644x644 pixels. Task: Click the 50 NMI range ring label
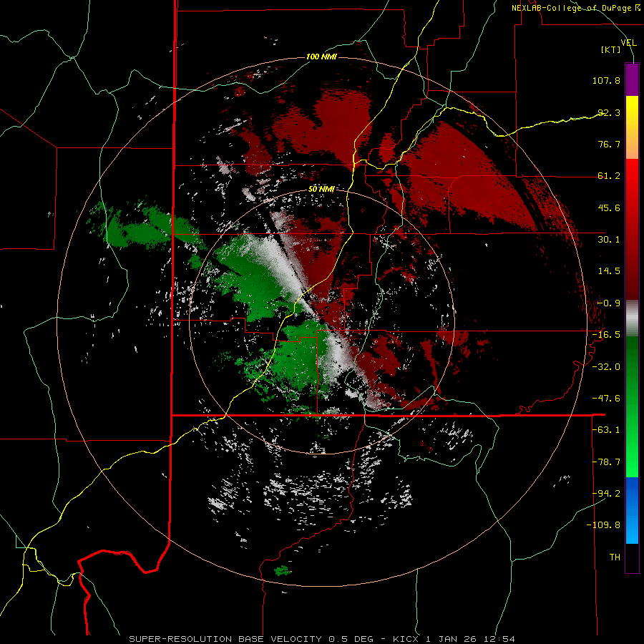point(321,190)
